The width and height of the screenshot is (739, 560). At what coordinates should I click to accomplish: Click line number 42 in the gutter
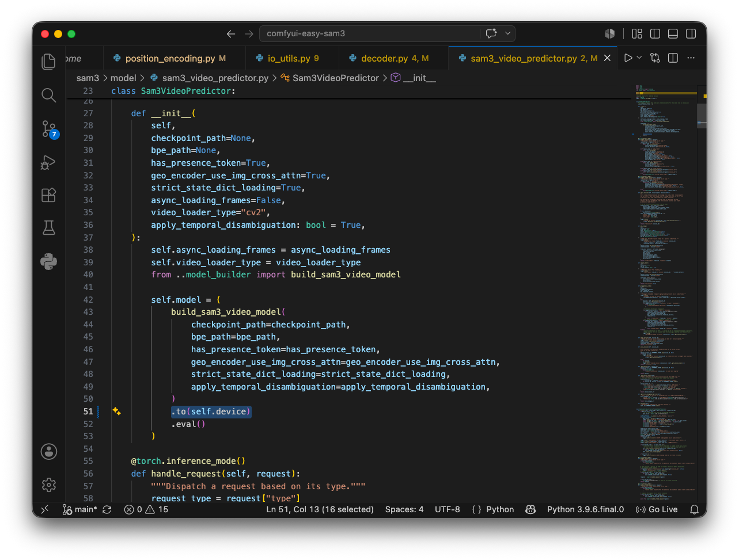88,299
